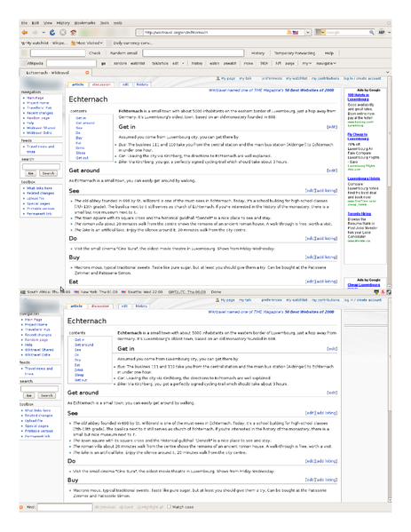The image size is (411, 532).
Task: Open Recent changes link in bottom view sidebar
Action: tap(38, 335)
